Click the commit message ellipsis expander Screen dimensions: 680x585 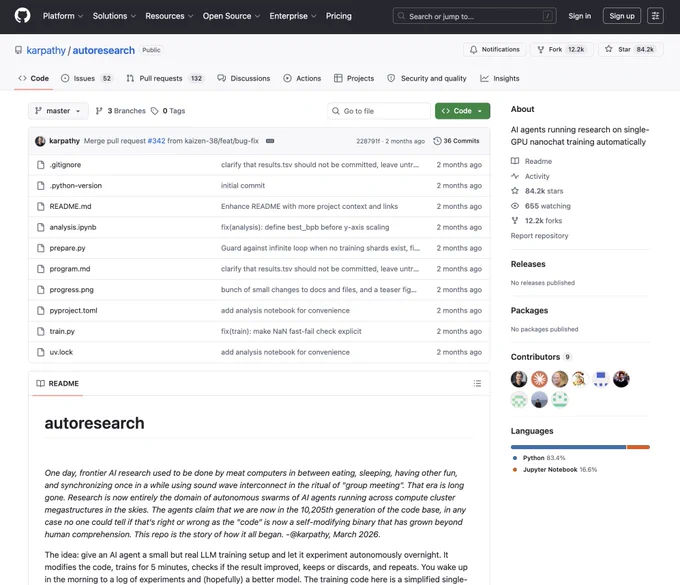(270, 141)
